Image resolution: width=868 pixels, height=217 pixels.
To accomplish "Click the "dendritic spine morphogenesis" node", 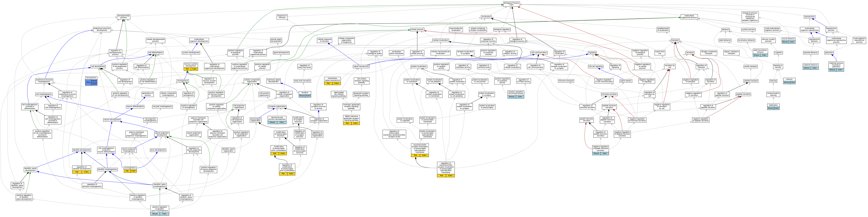I will pyautogui.click(x=160, y=185).
